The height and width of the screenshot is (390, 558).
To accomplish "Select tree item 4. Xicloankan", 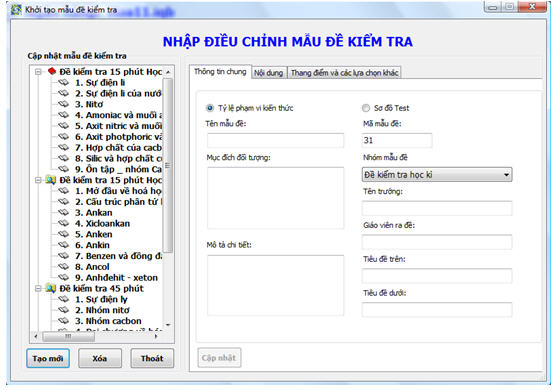I will pyautogui.click(x=102, y=223).
